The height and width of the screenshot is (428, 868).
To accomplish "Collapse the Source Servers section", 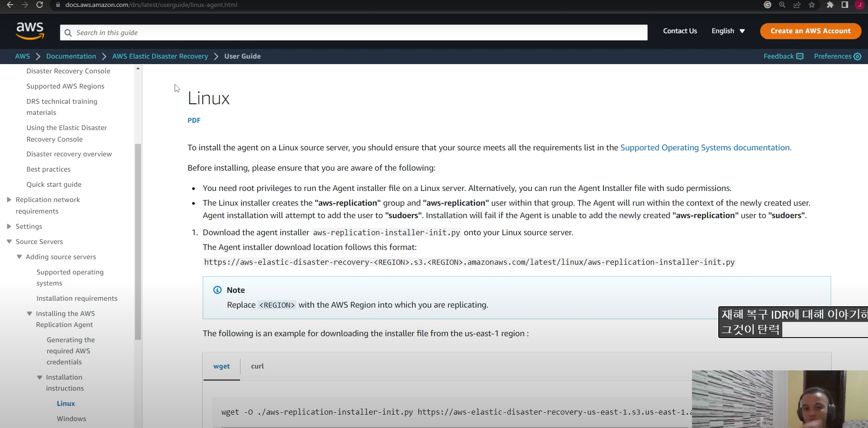I will click(x=9, y=242).
